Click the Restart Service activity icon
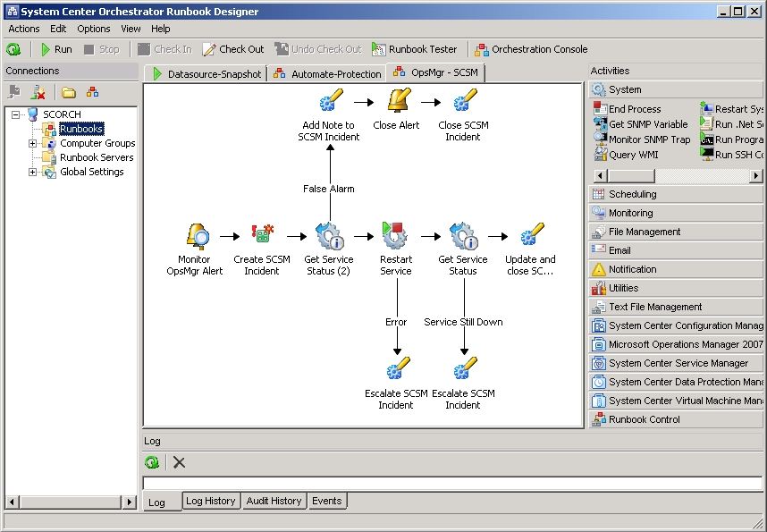Viewport: 767px width, 532px height. (395, 236)
